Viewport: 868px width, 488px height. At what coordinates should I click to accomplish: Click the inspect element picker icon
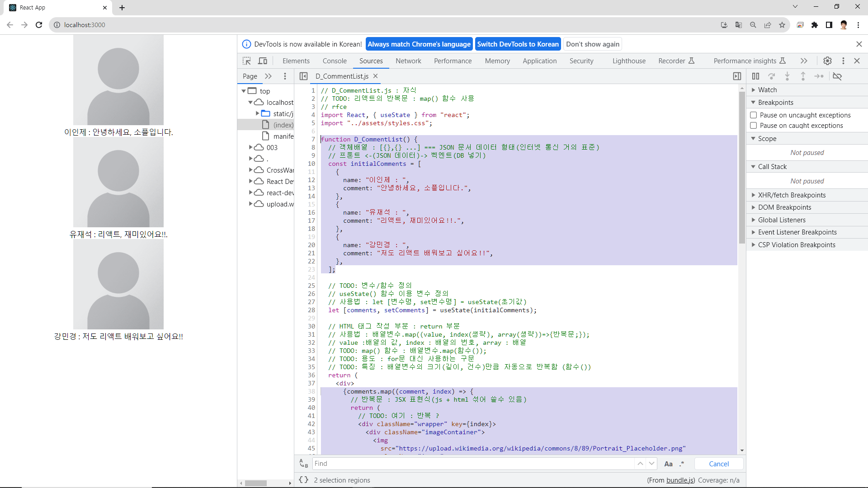[246, 61]
